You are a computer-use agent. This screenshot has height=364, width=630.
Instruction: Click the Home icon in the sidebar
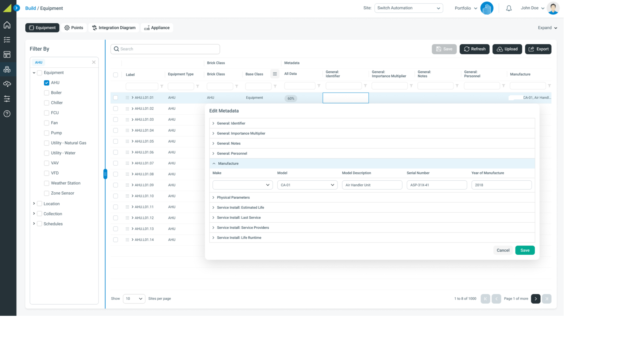(x=7, y=25)
